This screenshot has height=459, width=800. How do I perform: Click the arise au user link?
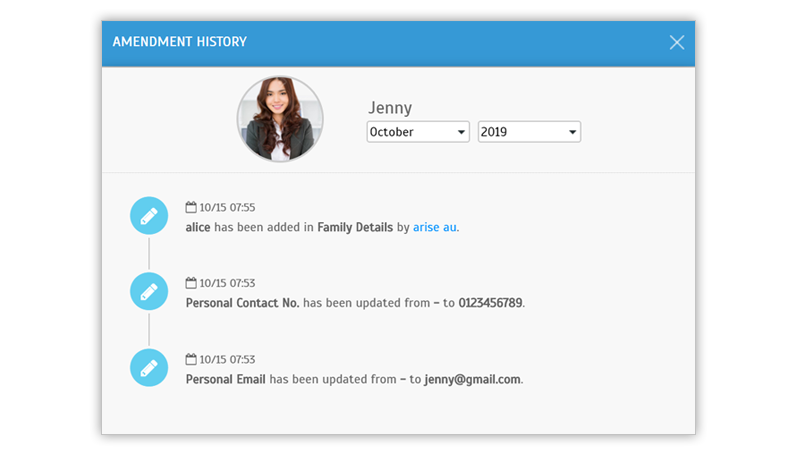tap(435, 227)
